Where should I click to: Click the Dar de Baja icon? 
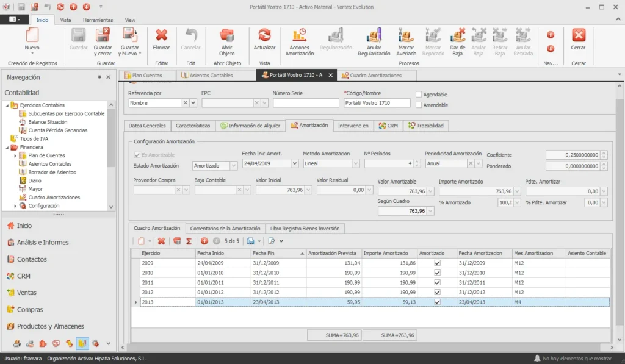tap(457, 35)
